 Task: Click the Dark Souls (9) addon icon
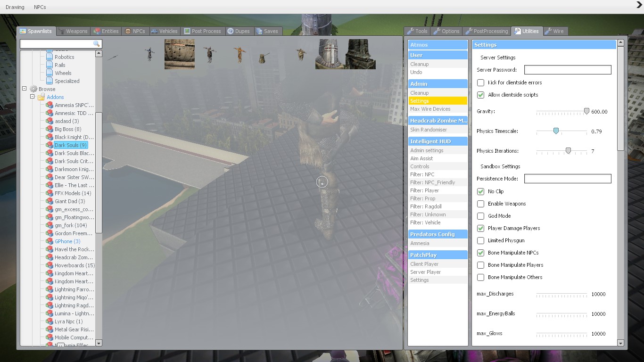(x=50, y=145)
